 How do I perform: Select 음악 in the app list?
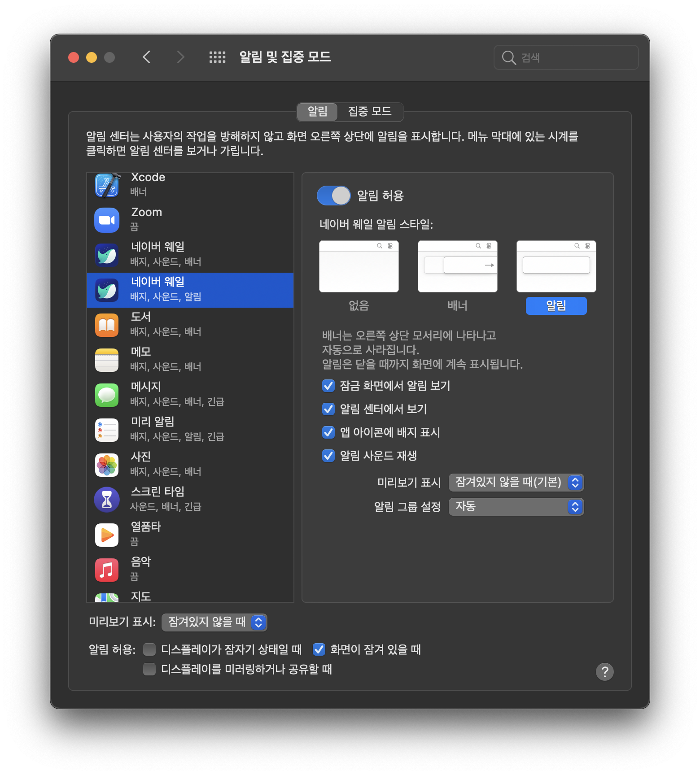pos(190,570)
